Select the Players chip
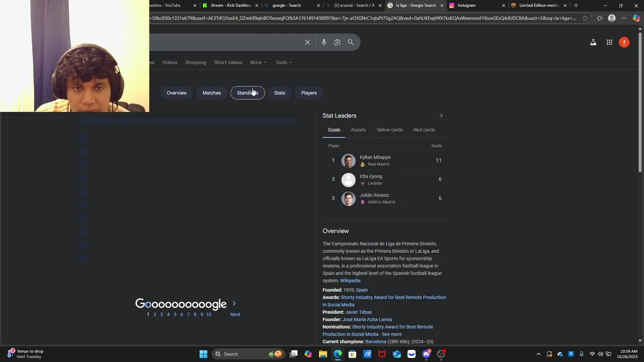The image size is (644, 362). [309, 93]
